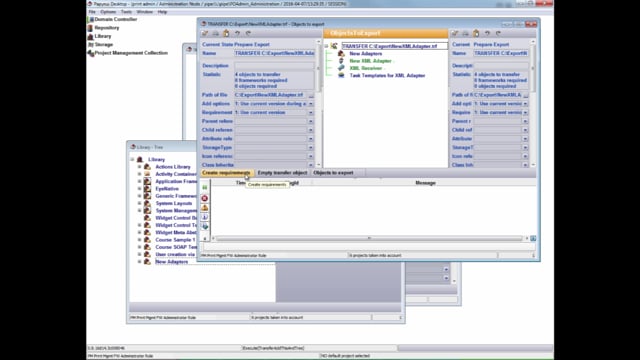The width and height of the screenshot is (640, 360).
Task: Click the orange warning filter icon in message log
Action: (x=205, y=208)
